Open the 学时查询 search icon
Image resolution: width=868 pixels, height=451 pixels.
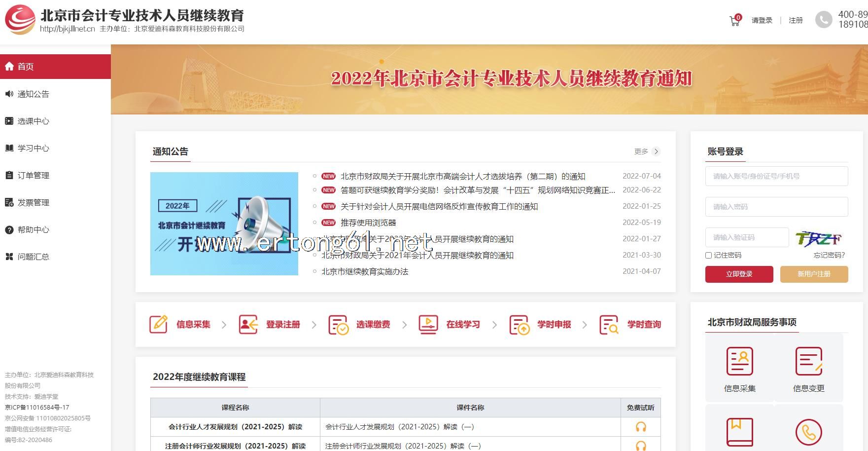[x=609, y=325]
